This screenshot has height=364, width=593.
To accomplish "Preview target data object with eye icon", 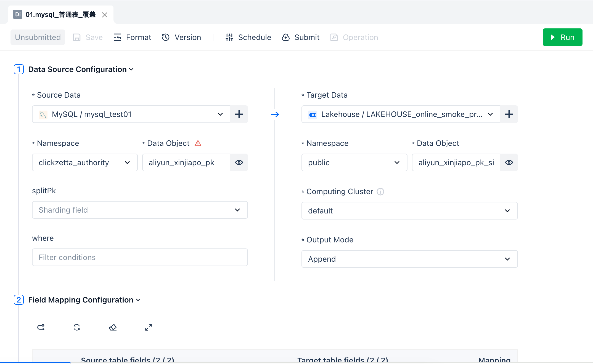I will click(x=509, y=162).
